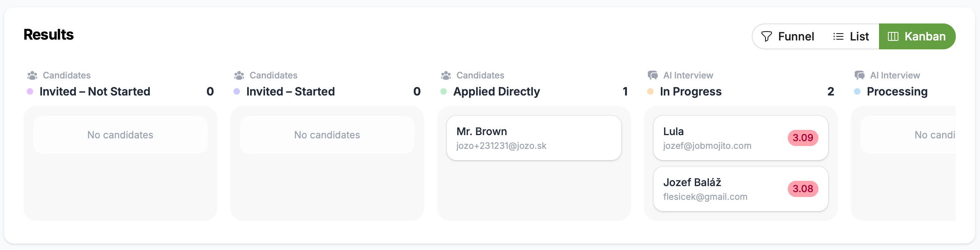Click the Kanban columns icon
The height and width of the screenshot is (250, 980).
[893, 36]
